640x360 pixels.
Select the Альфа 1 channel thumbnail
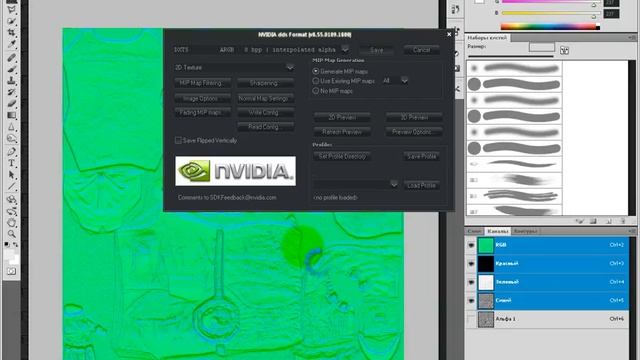tap(486, 319)
